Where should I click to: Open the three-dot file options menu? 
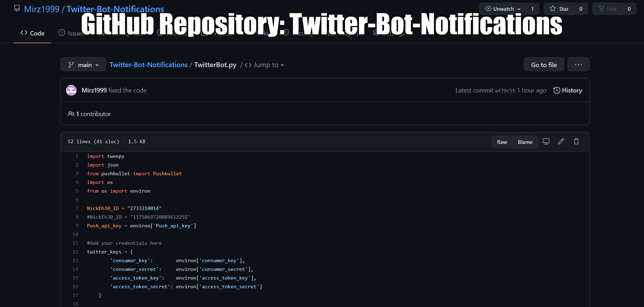pos(578,65)
